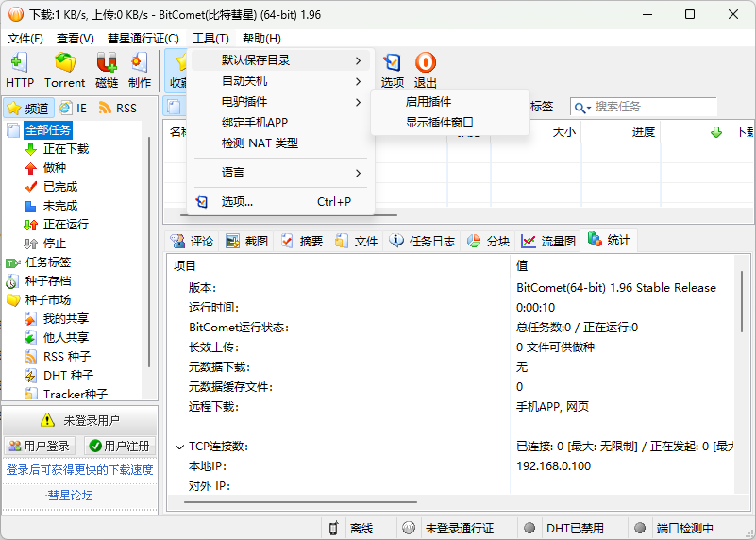Click the HTTP download toolbar icon
This screenshot has height=540, width=756.
click(19, 64)
